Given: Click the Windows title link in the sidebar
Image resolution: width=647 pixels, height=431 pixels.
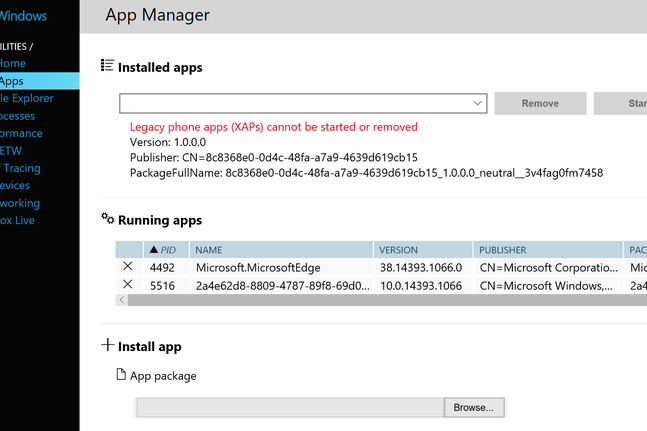Looking at the screenshot, I should click(x=23, y=16).
